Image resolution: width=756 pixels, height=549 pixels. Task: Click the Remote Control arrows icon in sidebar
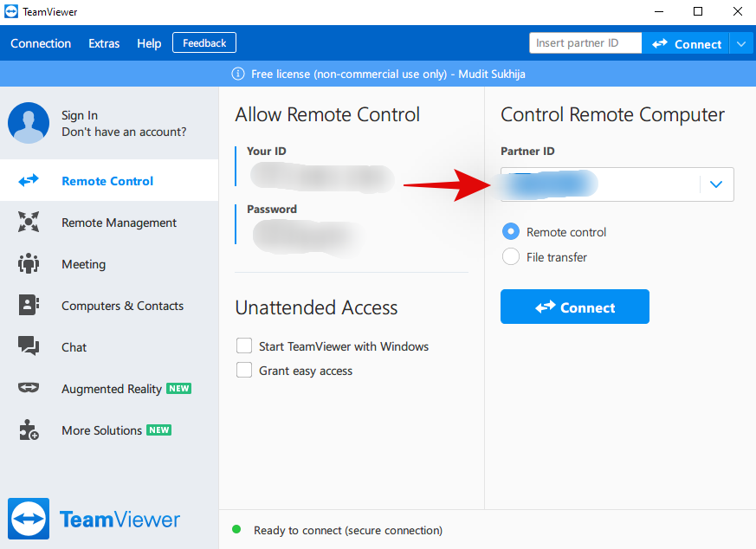pyautogui.click(x=29, y=181)
